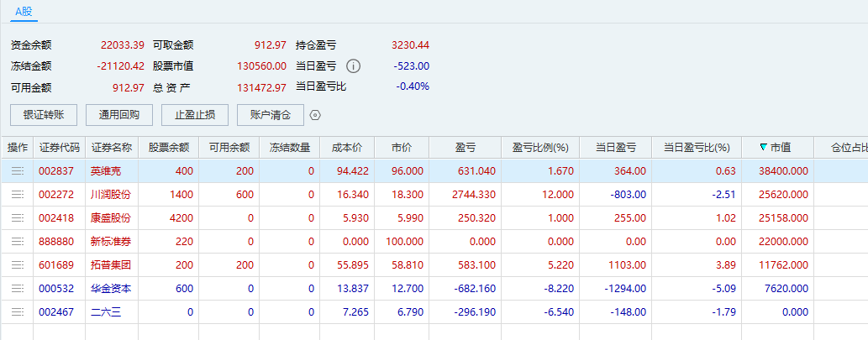
Task: Sort holdings by 当日盈亏 column header
Action: [614, 148]
